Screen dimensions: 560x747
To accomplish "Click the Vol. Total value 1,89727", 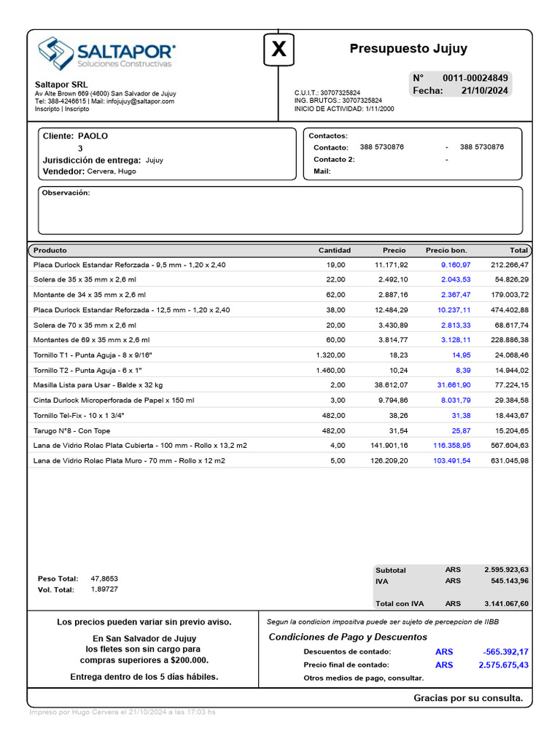I will [x=104, y=589].
